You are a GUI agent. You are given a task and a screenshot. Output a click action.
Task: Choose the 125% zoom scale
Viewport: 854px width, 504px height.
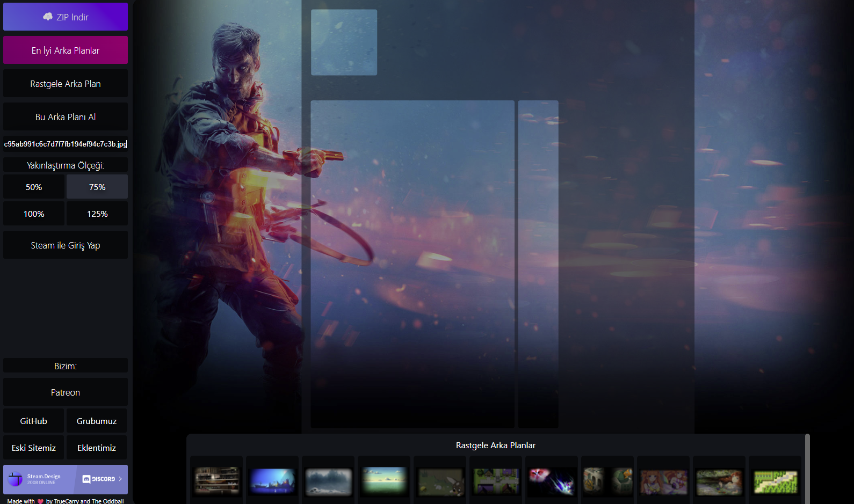coord(97,214)
